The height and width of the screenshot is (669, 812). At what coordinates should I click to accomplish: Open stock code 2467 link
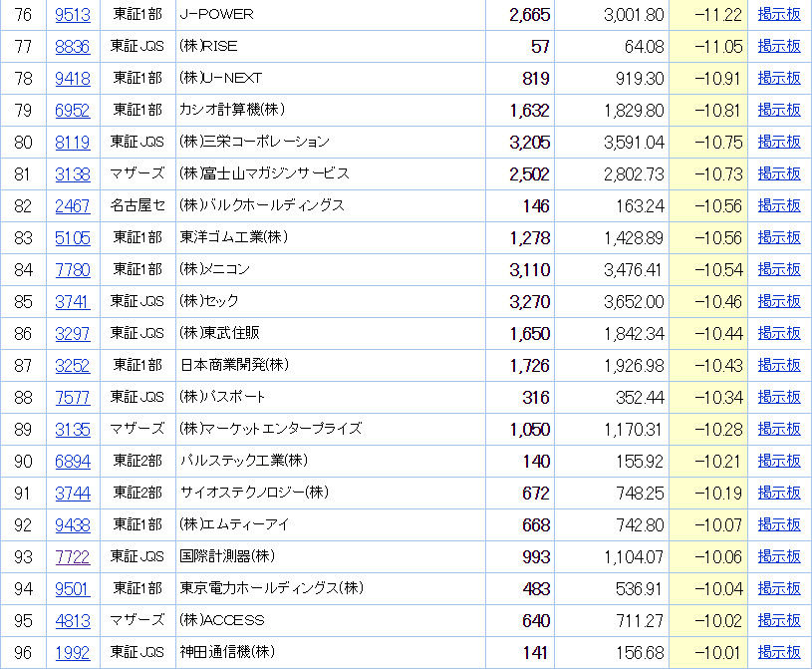pos(73,206)
